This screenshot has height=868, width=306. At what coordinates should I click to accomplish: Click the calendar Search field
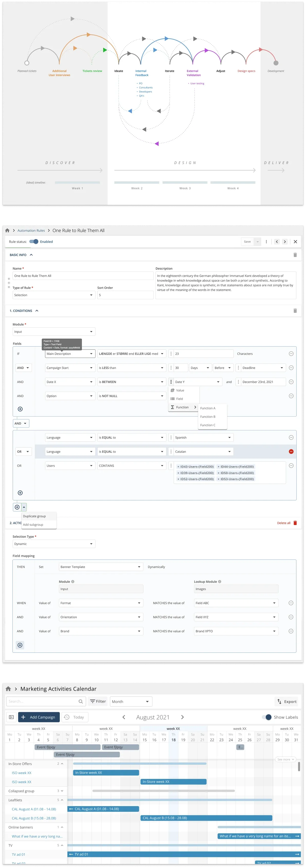[42, 702]
